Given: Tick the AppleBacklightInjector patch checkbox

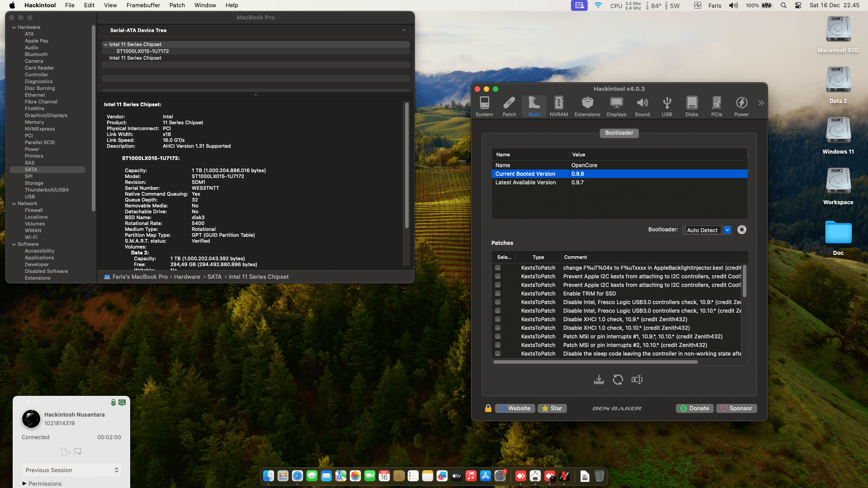Looking at the screenshot, I should (x=498, y=267).
